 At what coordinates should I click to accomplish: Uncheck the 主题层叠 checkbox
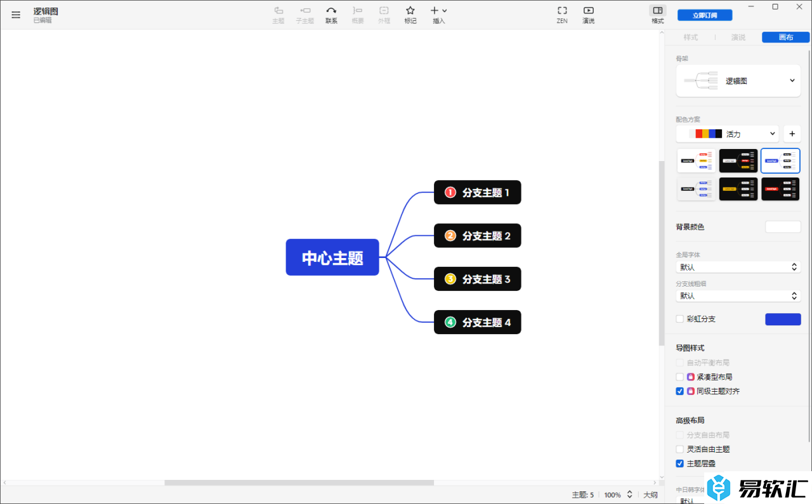point(680,463)
